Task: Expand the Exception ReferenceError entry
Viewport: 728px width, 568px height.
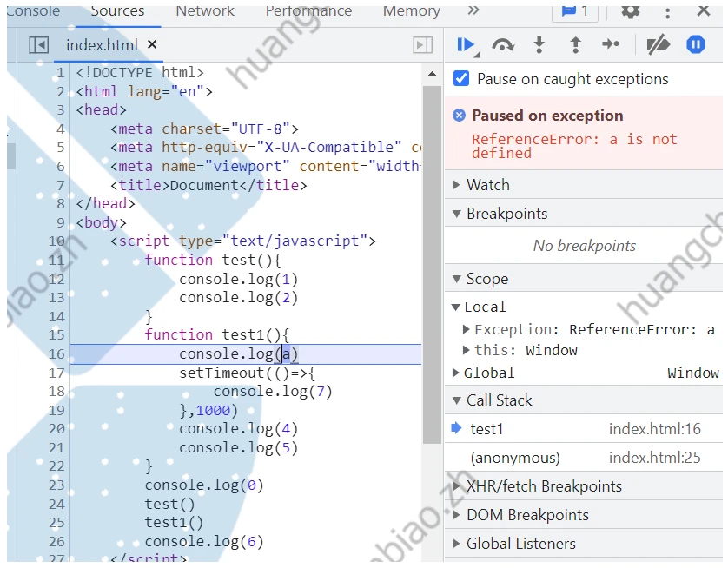Action: pyautogui.click(x=466, y=329)
